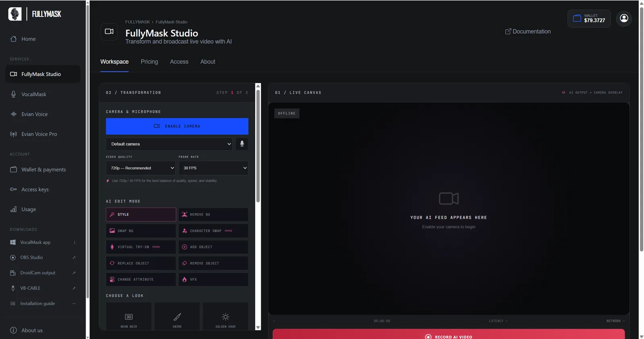Click Record AI Video button
Screen dimensions: 644x339
[x=449, y=334]
